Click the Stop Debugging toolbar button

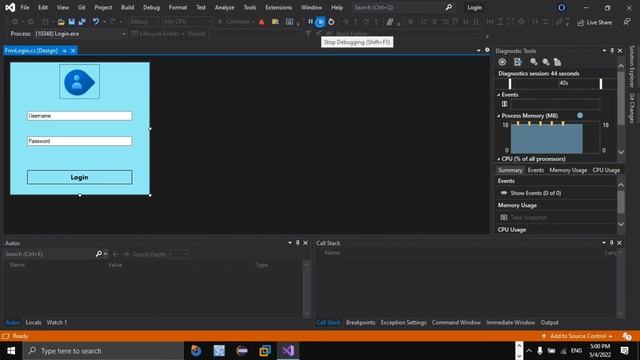click(320, 22)
